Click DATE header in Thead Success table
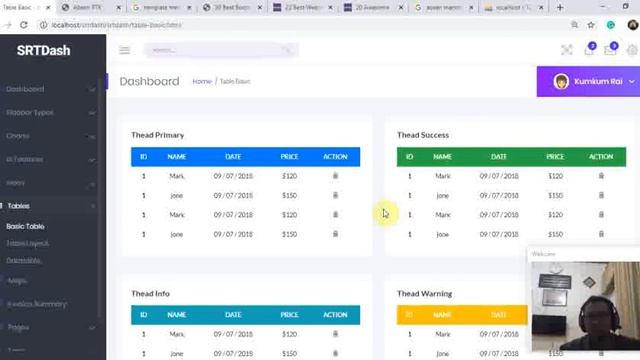 pyautogui.click(x=498, y=157)
